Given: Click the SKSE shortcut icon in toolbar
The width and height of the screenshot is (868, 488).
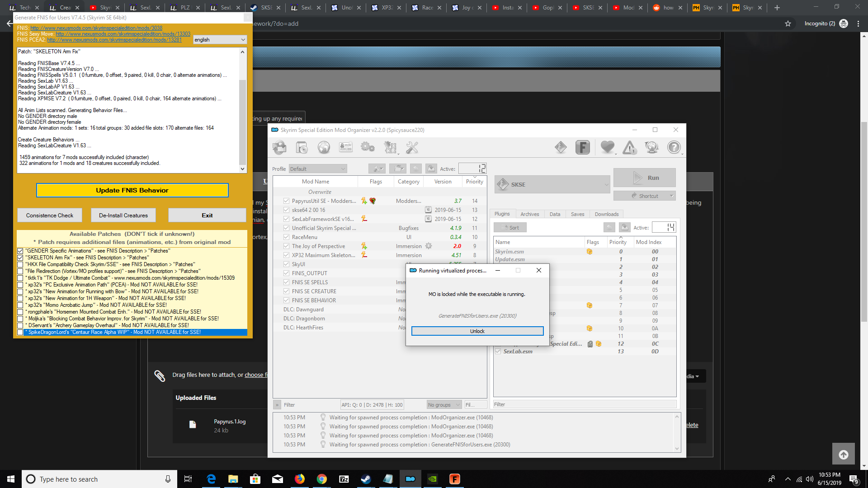Looking at the screenshot, I should tap(561, 147).
